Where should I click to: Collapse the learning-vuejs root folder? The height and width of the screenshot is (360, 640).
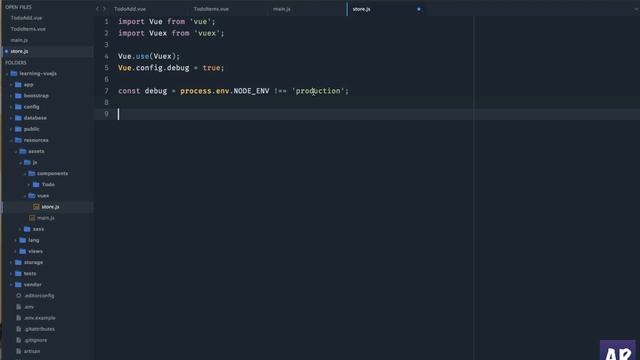point(7,73)
